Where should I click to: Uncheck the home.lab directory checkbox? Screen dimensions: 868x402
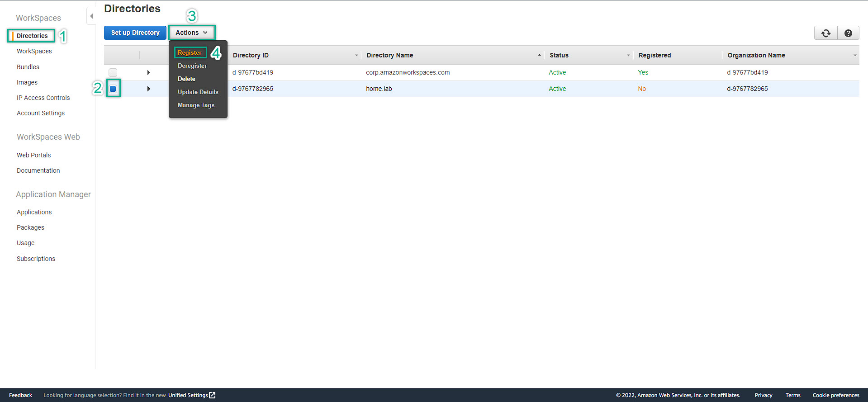pos(113,89)
